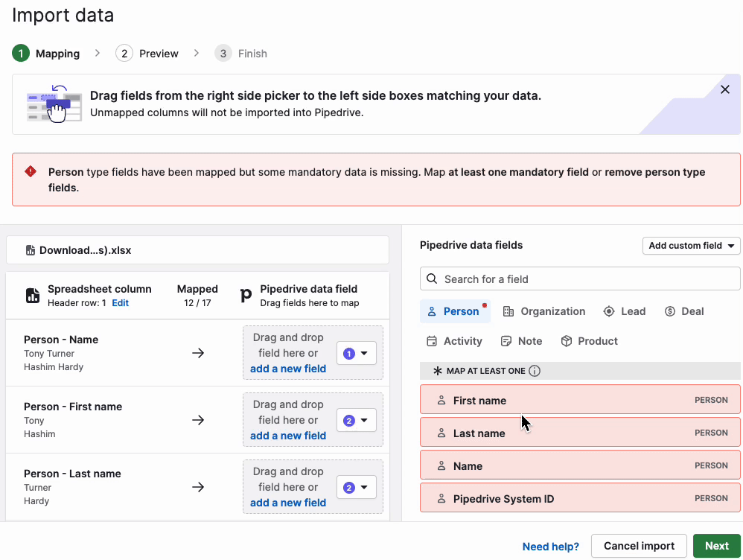Screen dimensions: 743x560
Task: Click the arrow icon on the Person - Last name row
Action: click(x=198, y=487)
